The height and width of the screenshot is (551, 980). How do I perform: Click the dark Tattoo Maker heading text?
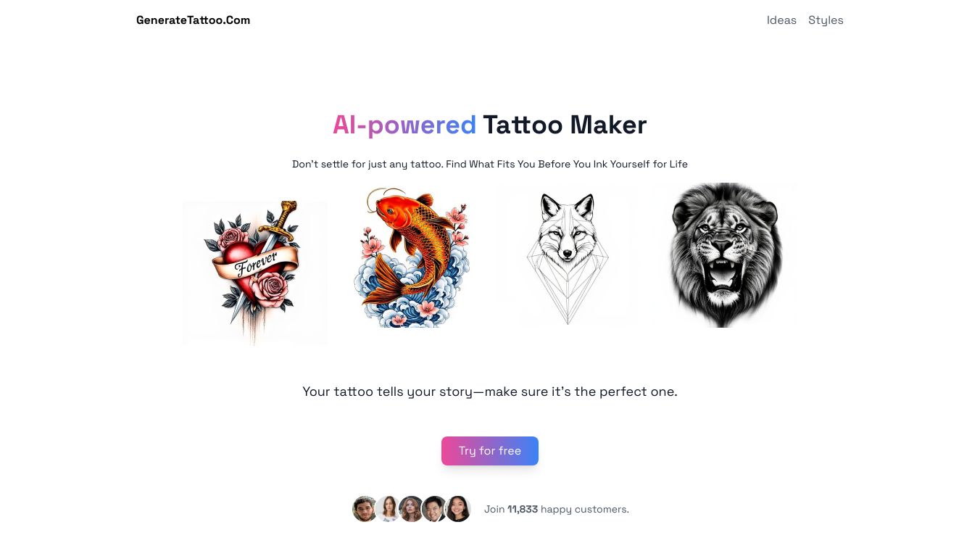click(x=565, y=125)
